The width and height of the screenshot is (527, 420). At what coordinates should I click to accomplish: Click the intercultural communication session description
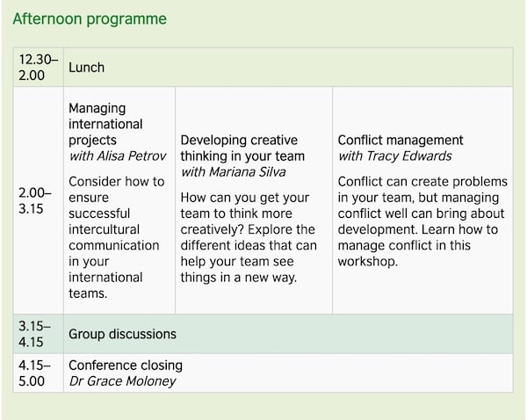point(116,237)
